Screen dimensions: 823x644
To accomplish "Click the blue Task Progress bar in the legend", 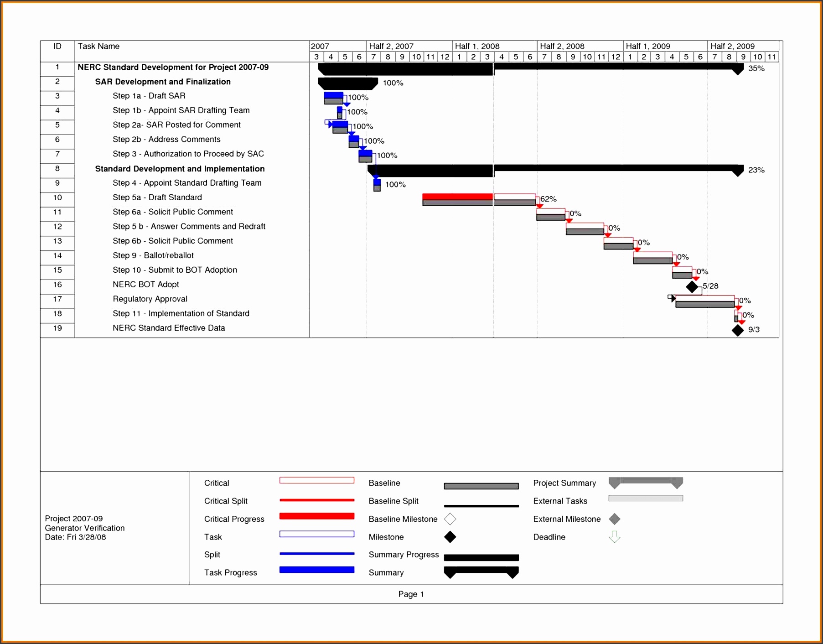I will (x=317, y=570).
